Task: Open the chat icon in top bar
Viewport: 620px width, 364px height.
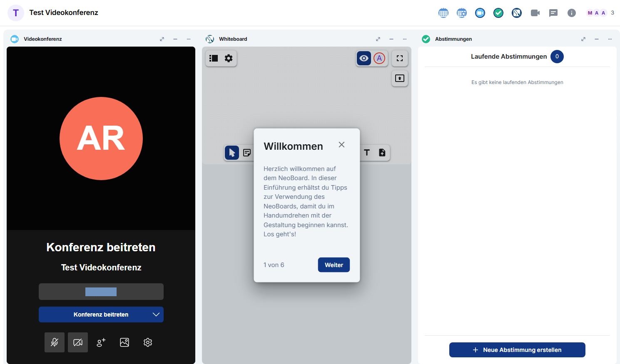Action: pos(553,13)
